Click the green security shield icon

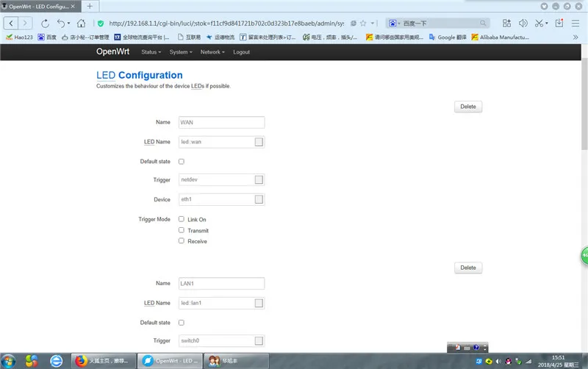coord(101,24)
